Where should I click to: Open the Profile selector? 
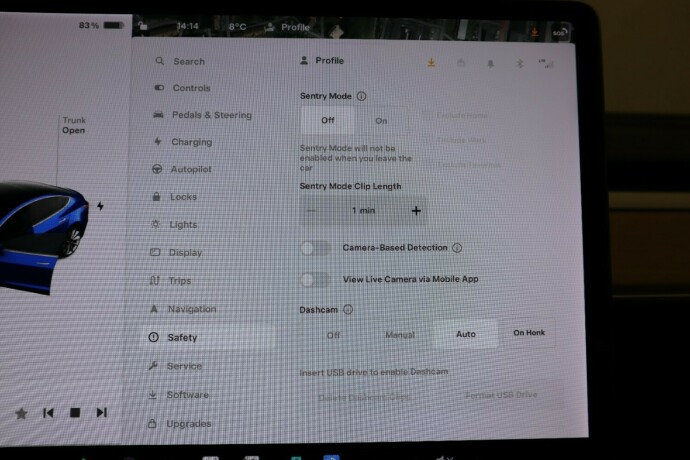click(x=322, y=61)
